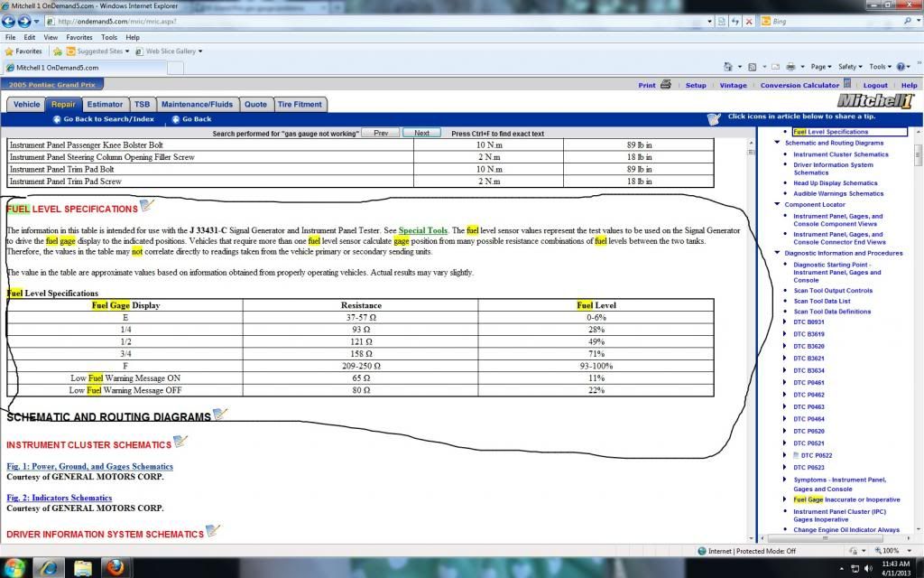Viewport: 924px width, 578px height.
Task: Click the browser Forward arrow button
Action: pos(24,22)
